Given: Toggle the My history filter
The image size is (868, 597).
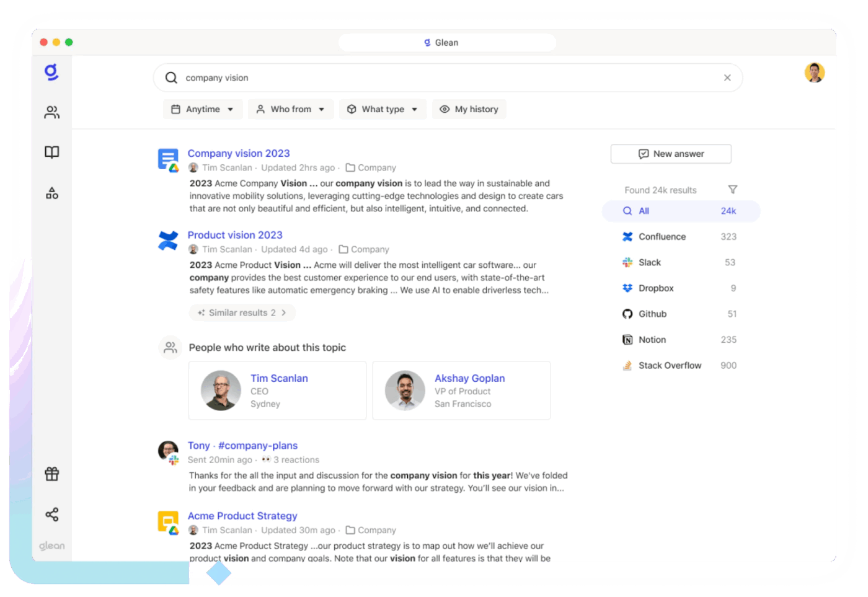Looking at the screenshot, I should 469,109.
